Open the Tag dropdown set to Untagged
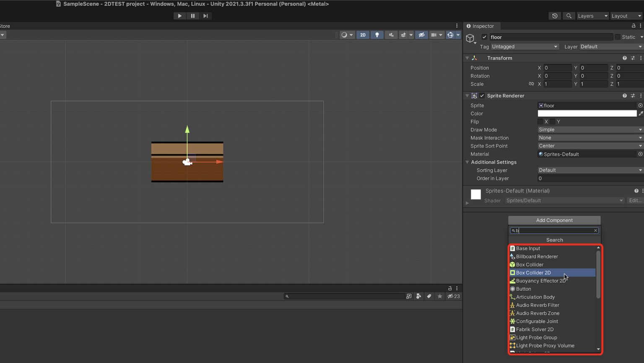 coord(525,47)
